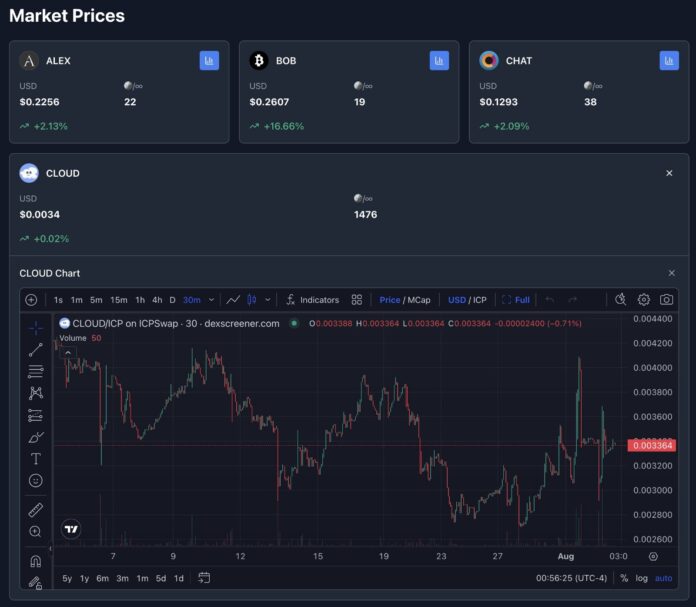Open the chart style dropdown arrow
Image resolution: width=696 pixels, height=607 pixels.
tap(267, 300)
